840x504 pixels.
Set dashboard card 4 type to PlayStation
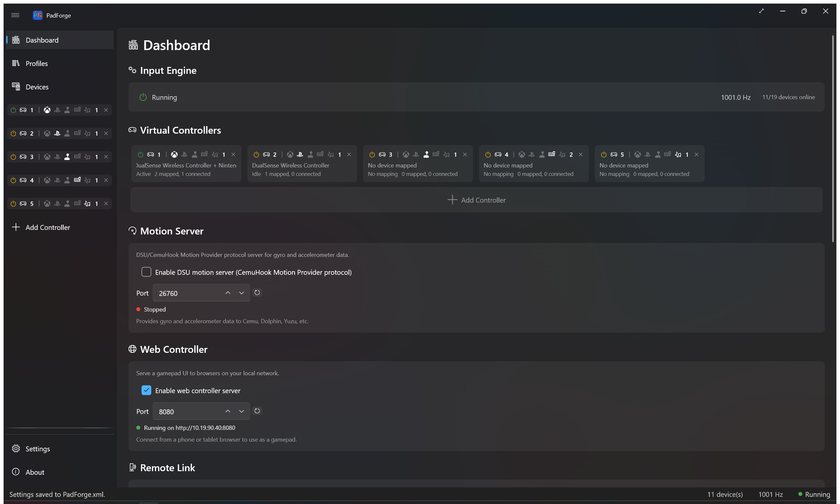532,154
